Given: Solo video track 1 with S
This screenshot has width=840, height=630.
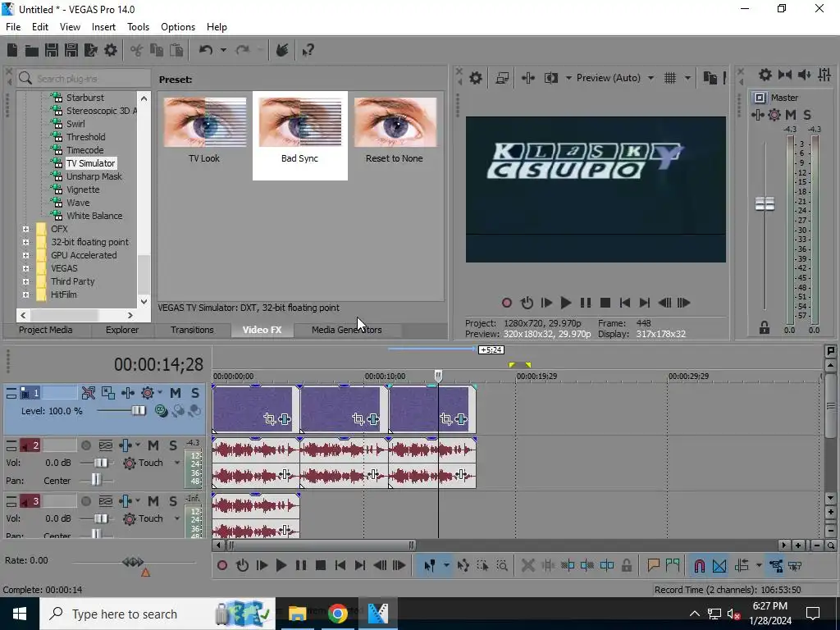Looking at the screenshot, I should point(195,393).
